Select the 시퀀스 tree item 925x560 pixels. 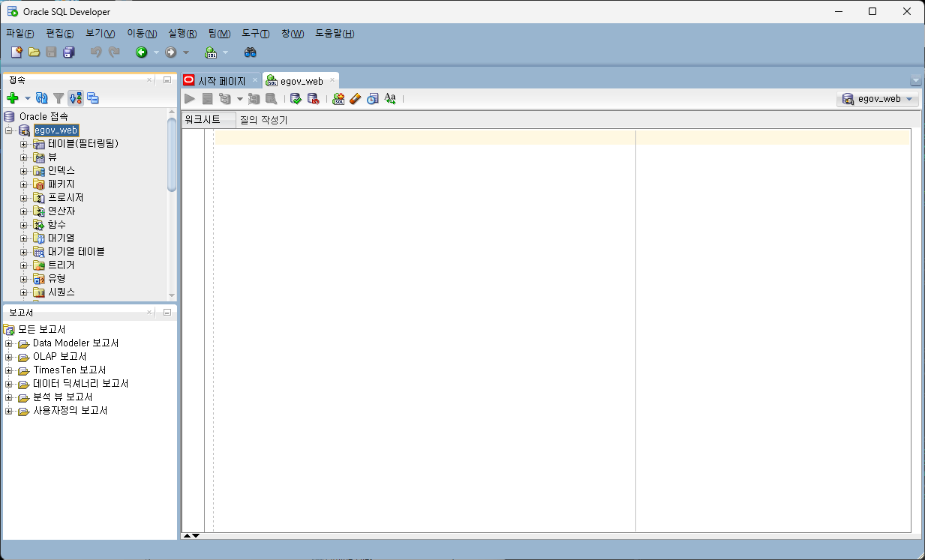(x=62, y=292)
